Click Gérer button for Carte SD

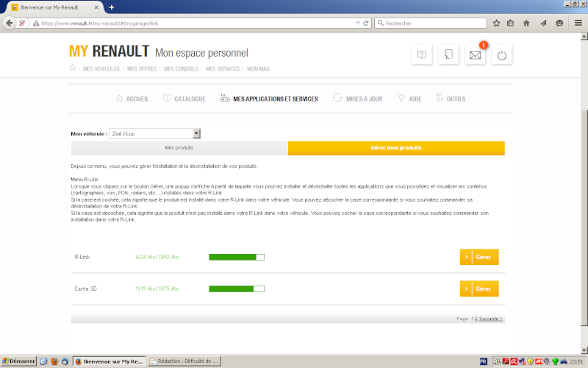pos(479,289)
